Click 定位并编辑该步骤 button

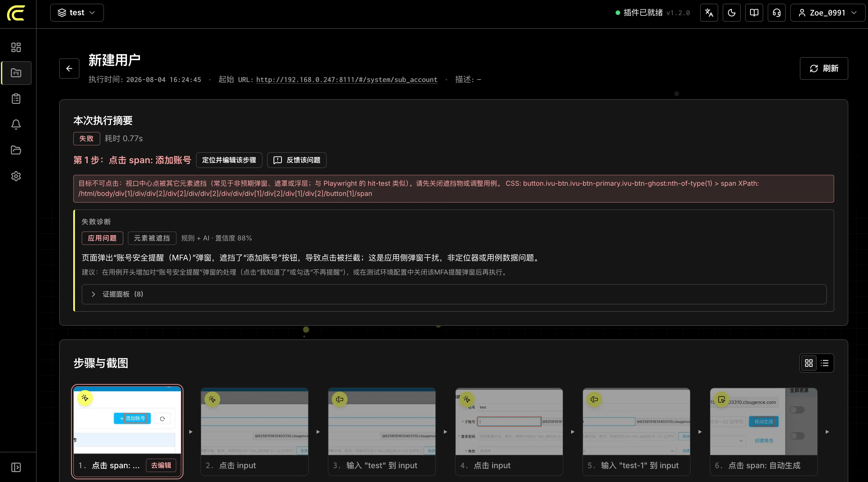229,160
